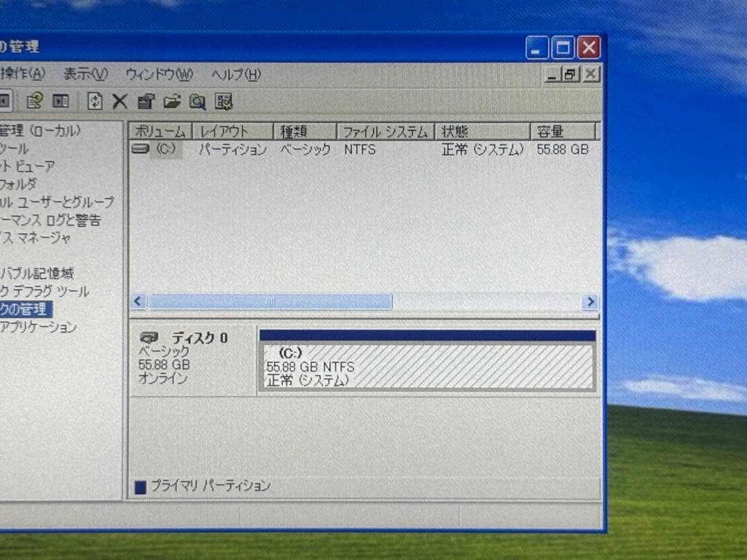Open Properties from the toolbar icon

pyautogui.click(x=146, y=101)
